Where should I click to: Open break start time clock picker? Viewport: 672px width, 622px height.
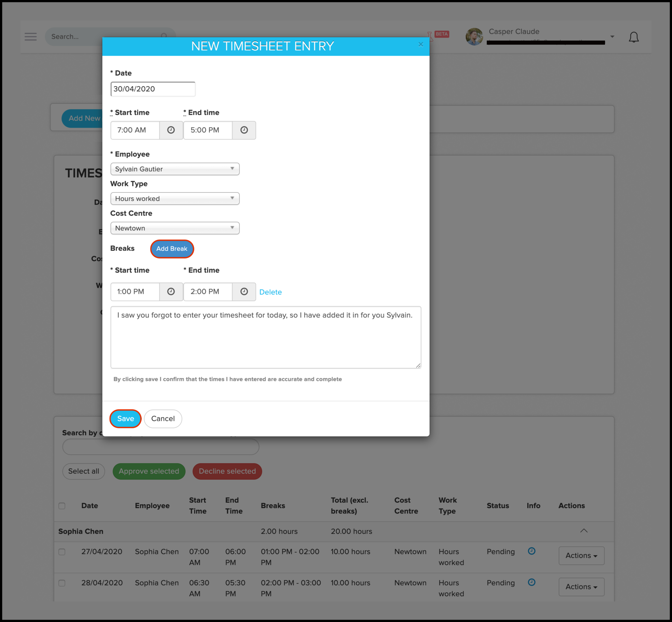click(x=171, y=292)
